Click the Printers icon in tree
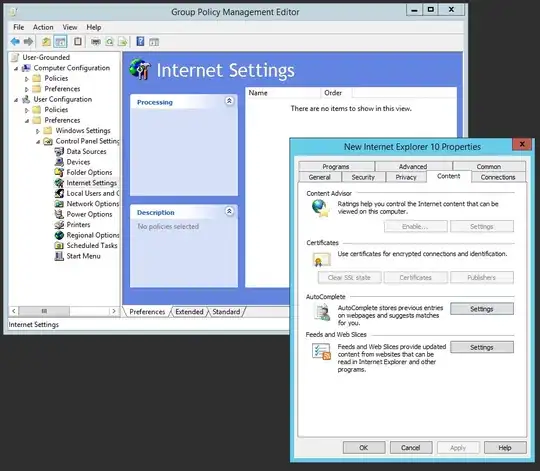This screenshot has width=540, height=471. (59, 224)
